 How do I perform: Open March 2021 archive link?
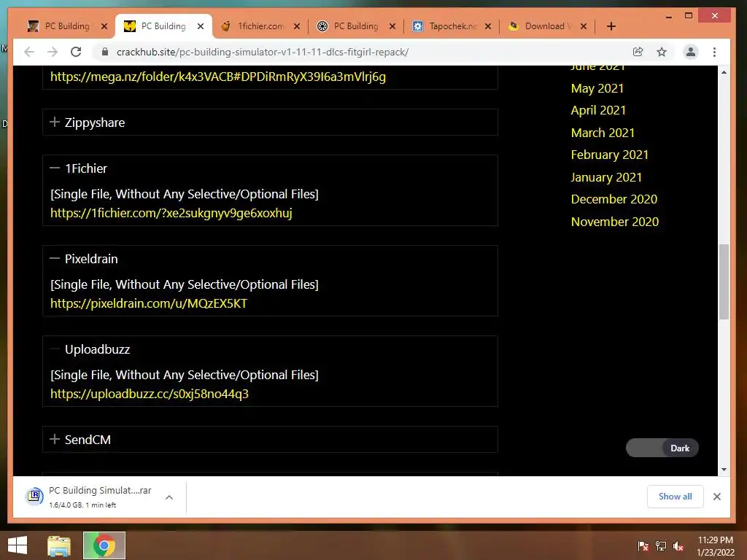603,133
